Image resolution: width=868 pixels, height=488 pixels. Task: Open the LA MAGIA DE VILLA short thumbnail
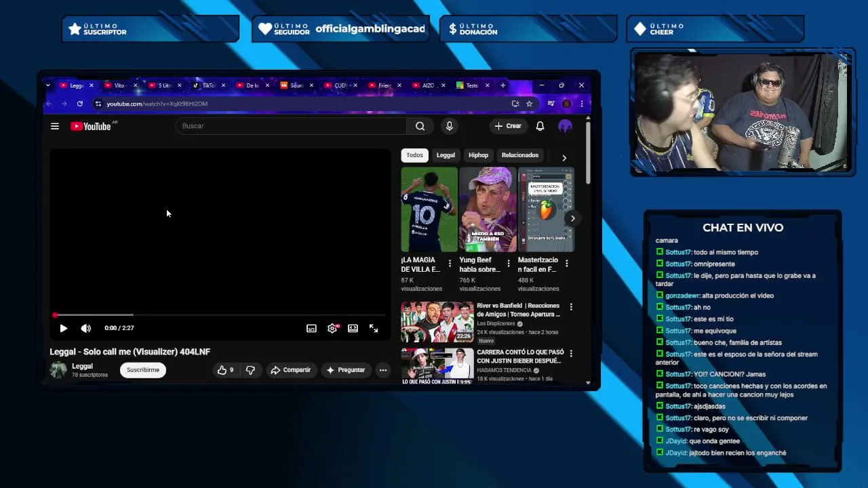pos(429,209)
